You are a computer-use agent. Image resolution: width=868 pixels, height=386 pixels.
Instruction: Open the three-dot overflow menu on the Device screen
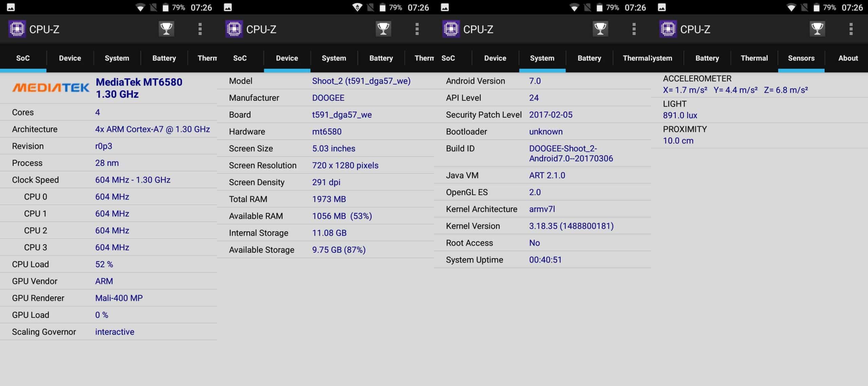pyautogui.click(x=417, y=29)
